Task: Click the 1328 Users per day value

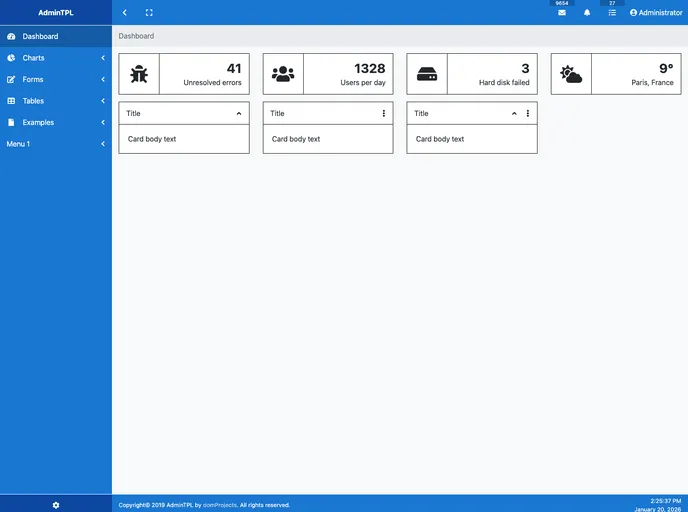Action: tap(369, 68)
